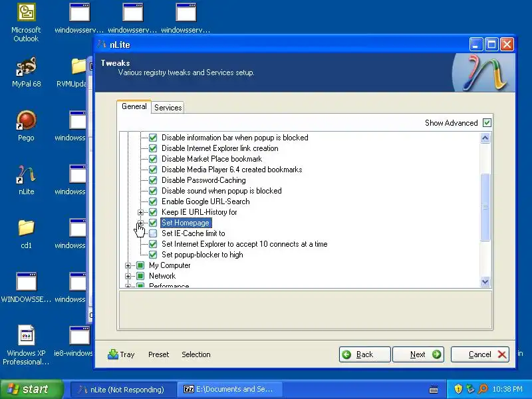Open the Windows start menu
The height and width of the screenshot is (399, 532).
32,389
